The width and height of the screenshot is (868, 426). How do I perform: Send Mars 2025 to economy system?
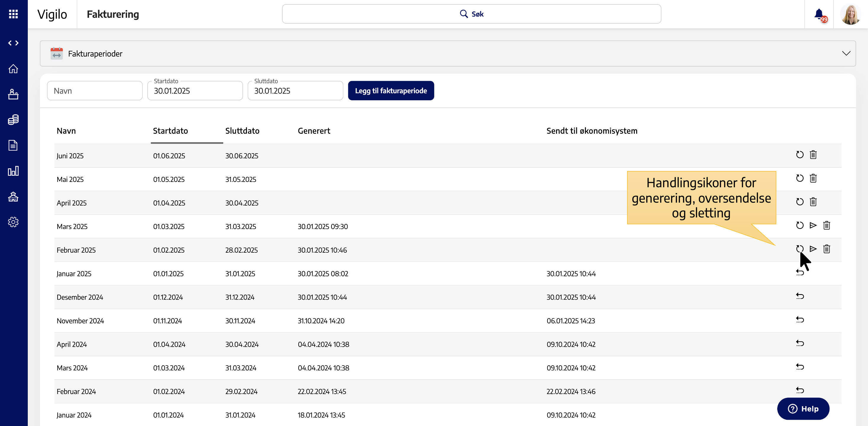813,225
